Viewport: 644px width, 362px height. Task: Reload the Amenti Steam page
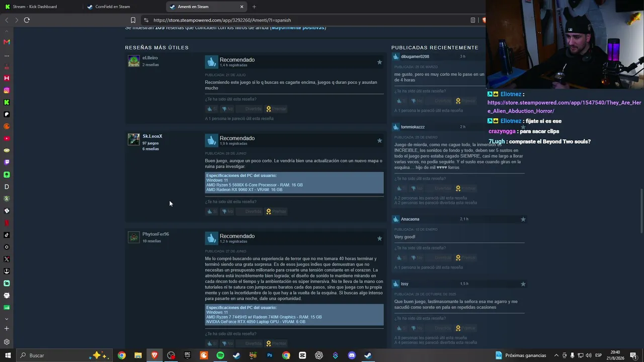[27, 20]
